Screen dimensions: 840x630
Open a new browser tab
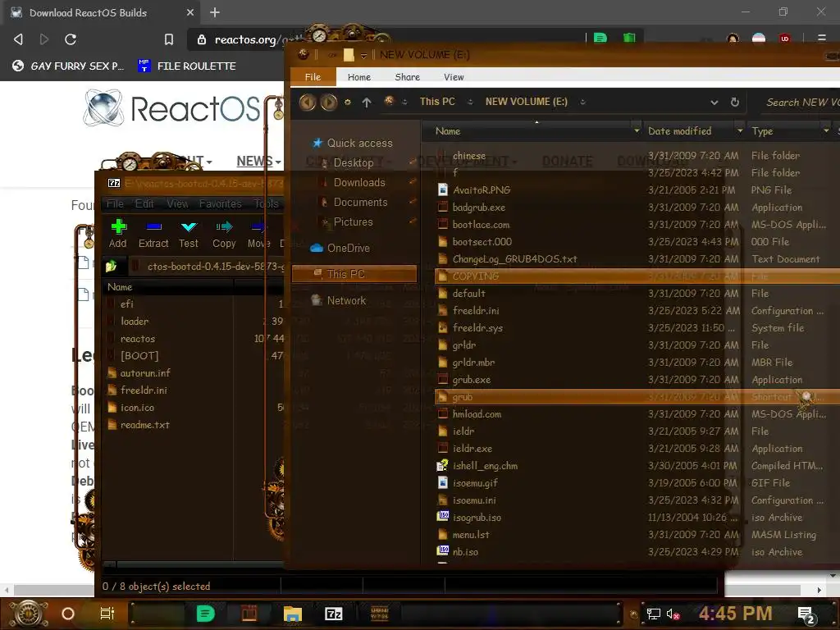(x=215, y=12)
